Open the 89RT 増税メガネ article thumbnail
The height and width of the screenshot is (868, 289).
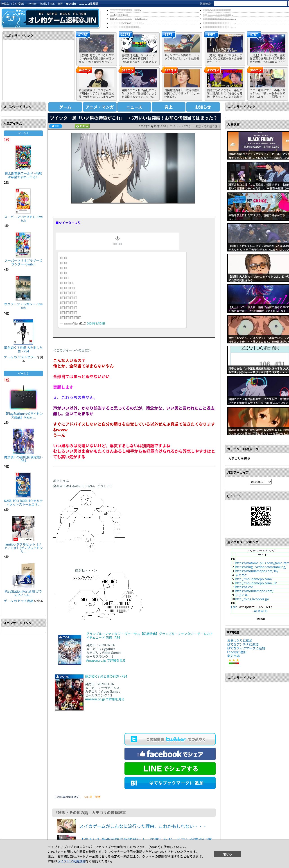224,43
